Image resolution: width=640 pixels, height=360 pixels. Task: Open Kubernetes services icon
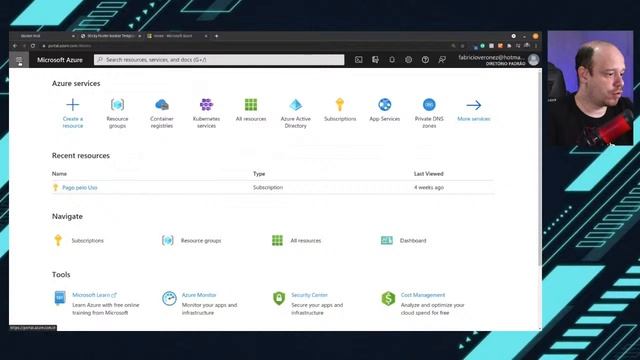tap(206, 105)
